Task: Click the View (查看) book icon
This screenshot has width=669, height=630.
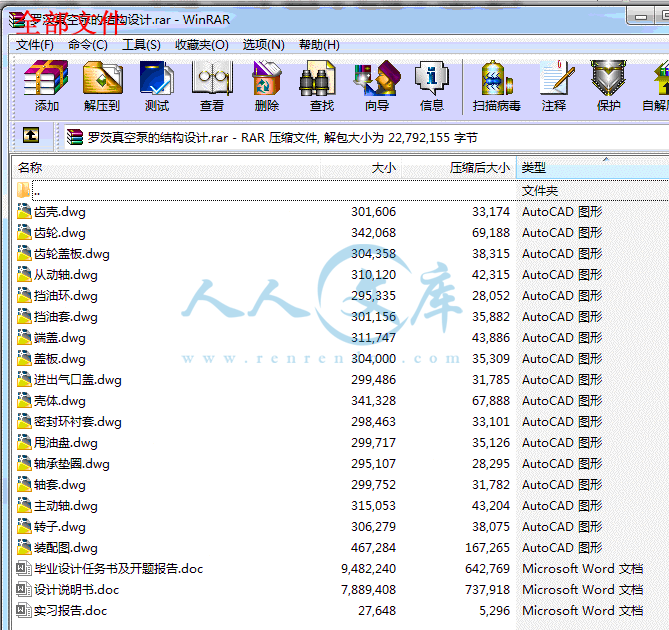Action: [212, 78]
